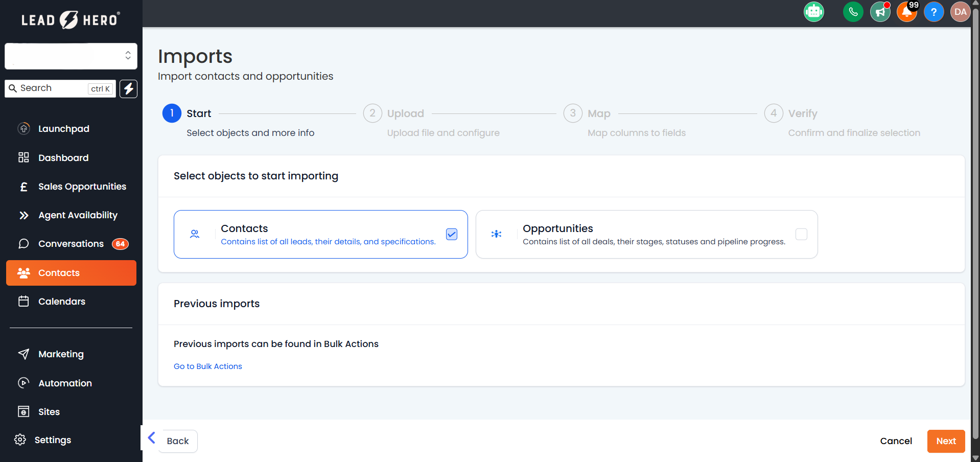980x462 pixels.
Task: Open Conversations in the sidebar
Action: tap(71, 244)
